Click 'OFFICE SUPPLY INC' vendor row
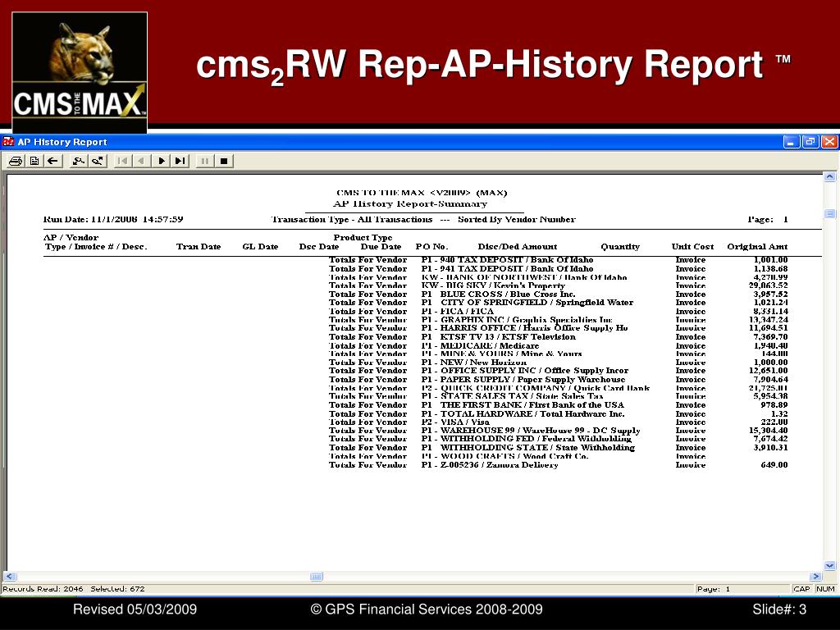Image resolution: width=840 pixels, height=630 pixels. tap(558, 370)
